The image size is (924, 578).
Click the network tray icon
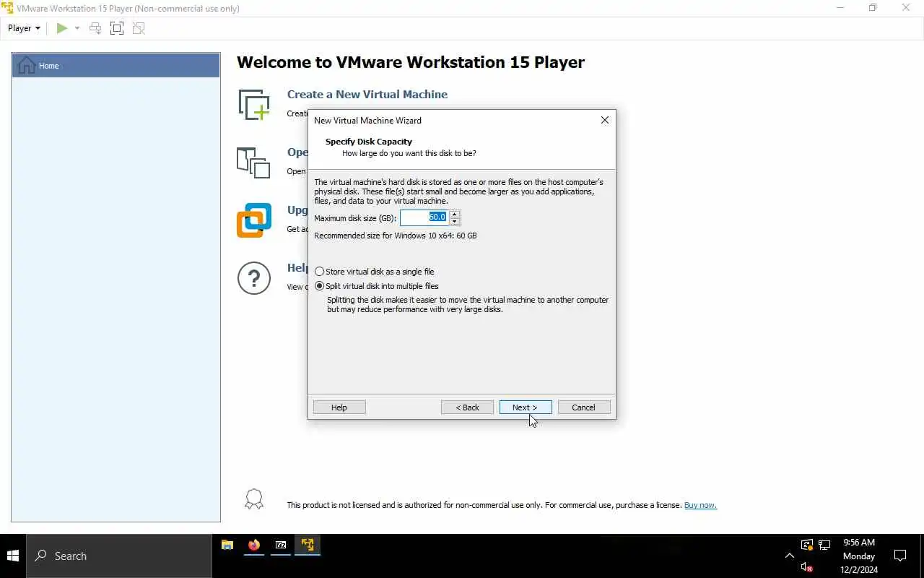(824, 545)
